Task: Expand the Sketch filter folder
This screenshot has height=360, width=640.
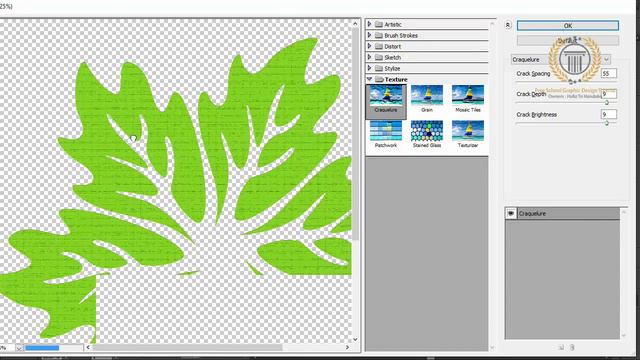Action: 369,57
